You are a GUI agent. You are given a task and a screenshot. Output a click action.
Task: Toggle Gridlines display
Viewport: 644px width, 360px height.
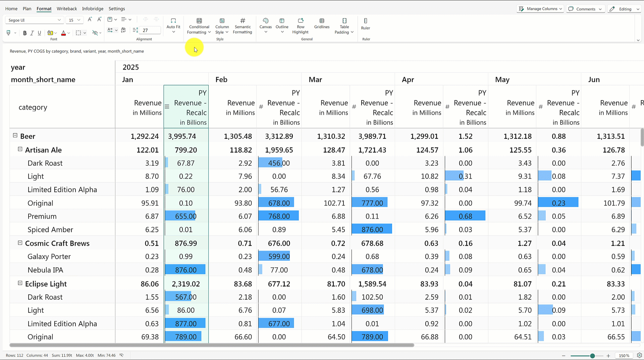tap(322, 24)
